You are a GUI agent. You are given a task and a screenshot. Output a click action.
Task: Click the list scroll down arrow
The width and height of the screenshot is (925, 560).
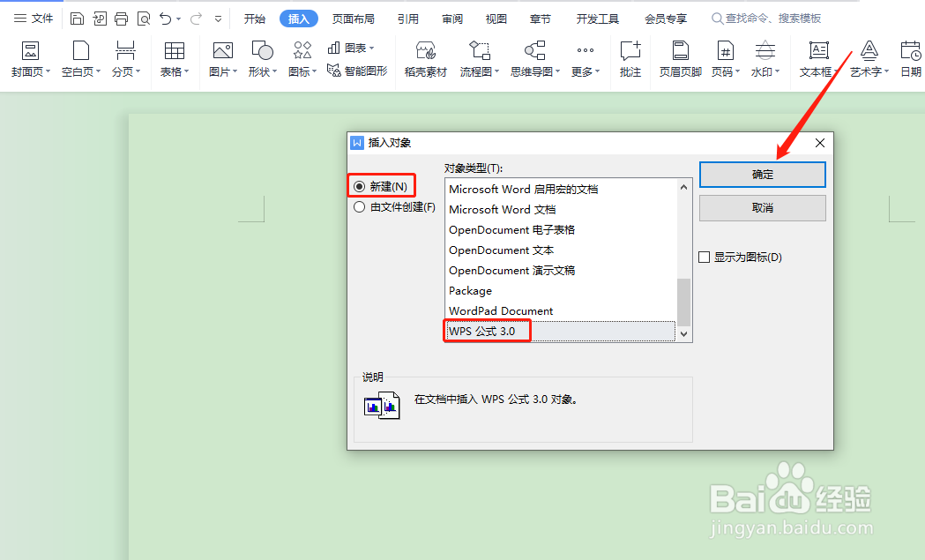pyautogui.click(x=683, y=334)
